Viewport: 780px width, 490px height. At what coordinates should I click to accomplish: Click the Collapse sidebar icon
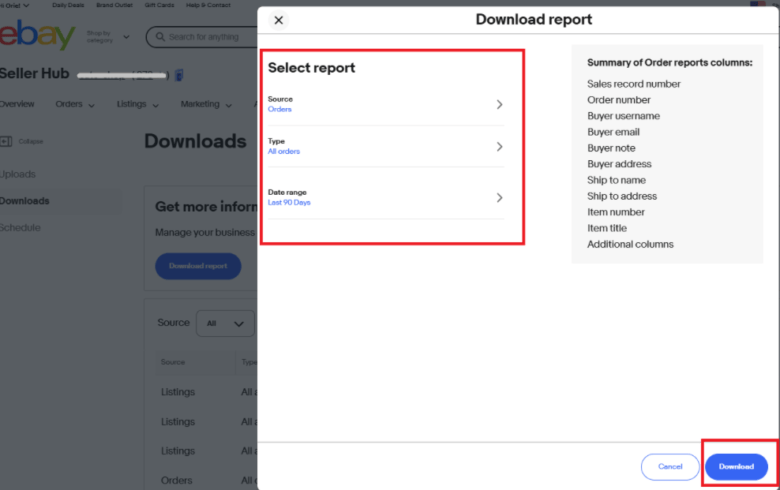8,141
